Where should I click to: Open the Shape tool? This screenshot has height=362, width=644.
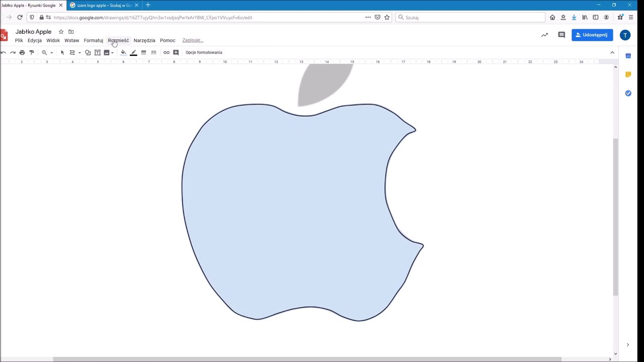88,52
